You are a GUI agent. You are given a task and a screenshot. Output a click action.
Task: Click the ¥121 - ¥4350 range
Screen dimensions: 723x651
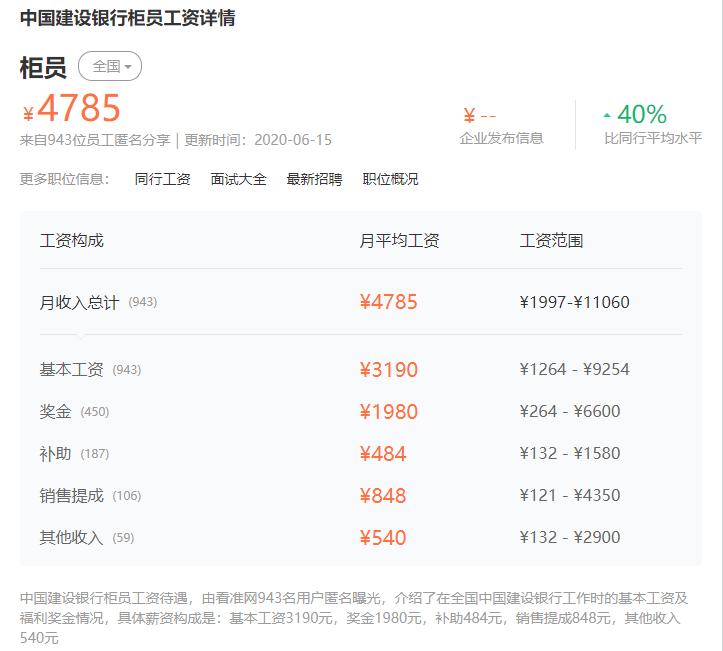tap(570, 495)
